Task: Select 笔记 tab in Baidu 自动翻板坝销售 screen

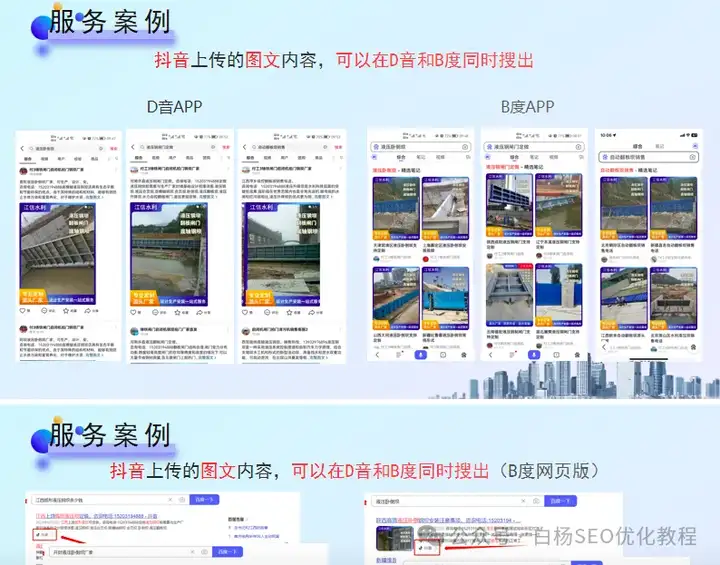Action: (660, 146)
